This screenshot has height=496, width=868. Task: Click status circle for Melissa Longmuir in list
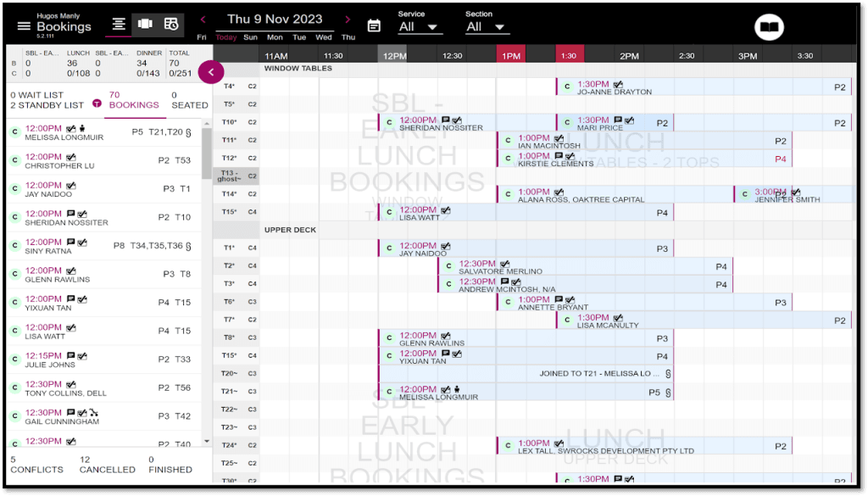click(x=14, y=132)
